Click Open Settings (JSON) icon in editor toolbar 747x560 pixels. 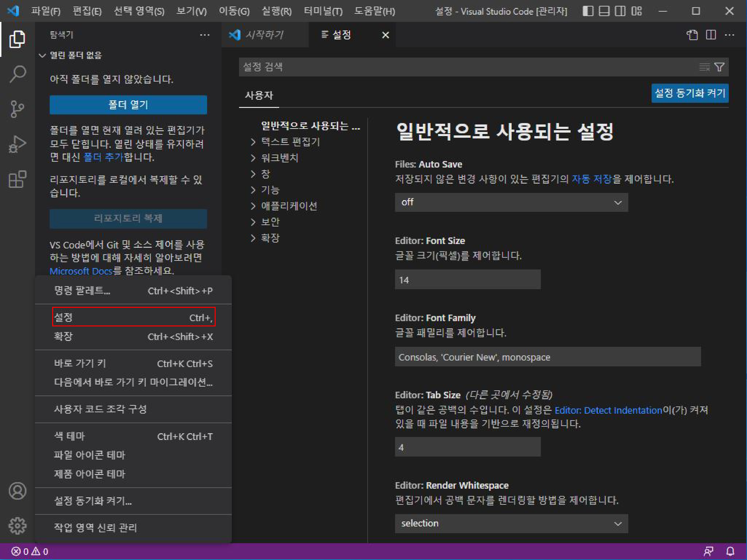pyautogui.click(x=692, y=35)
